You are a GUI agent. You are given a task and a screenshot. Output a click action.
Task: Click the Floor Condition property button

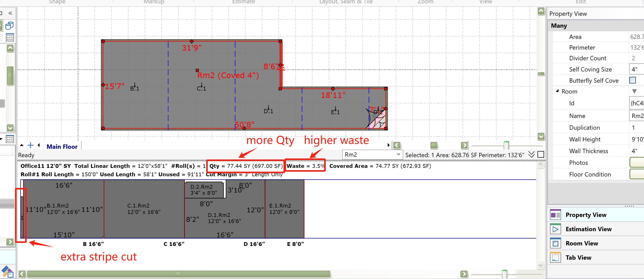[637, 174]
